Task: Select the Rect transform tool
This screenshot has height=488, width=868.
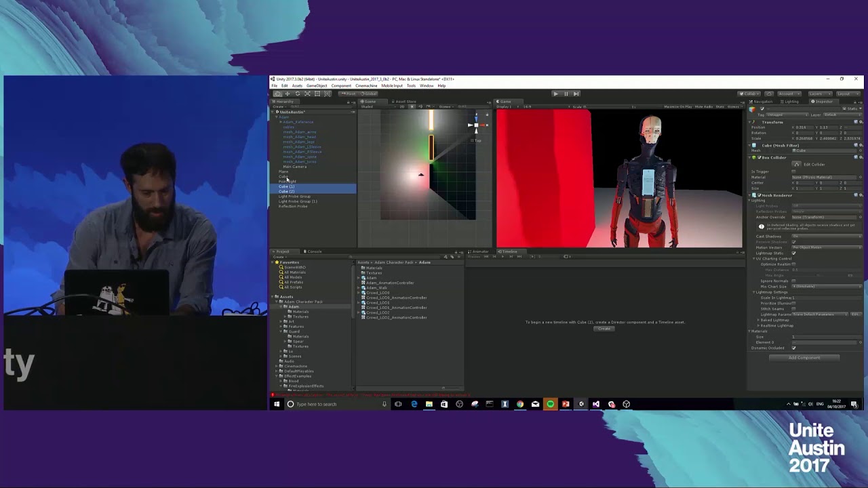Action: [x=317, y=94]
